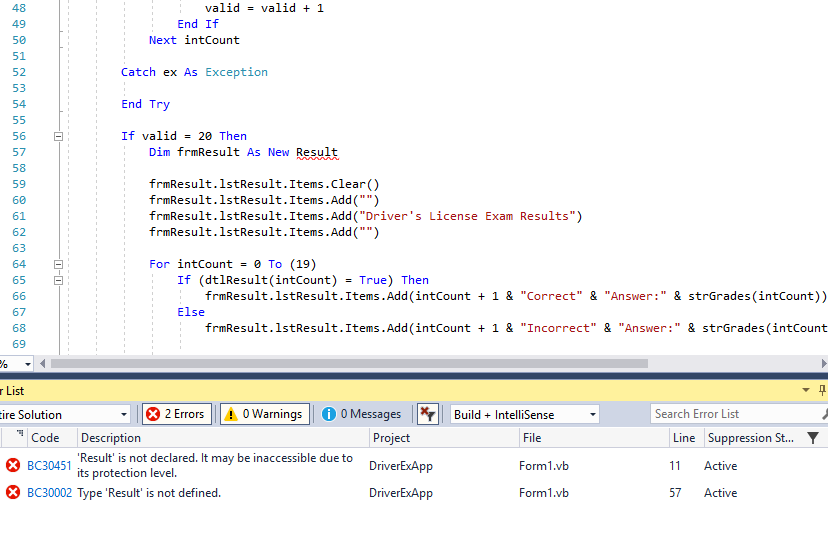Toggle the 0 Messages filter
828x541 pixels.
pos(362,414)
